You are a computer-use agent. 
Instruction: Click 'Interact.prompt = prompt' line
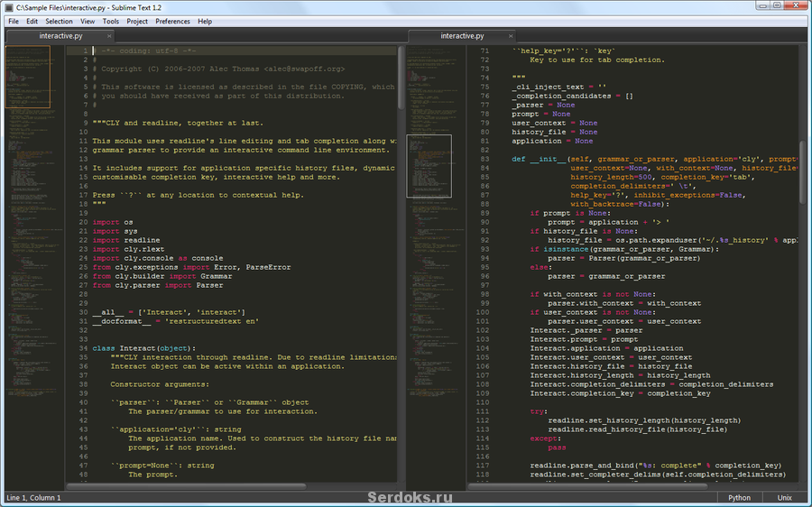584,340
